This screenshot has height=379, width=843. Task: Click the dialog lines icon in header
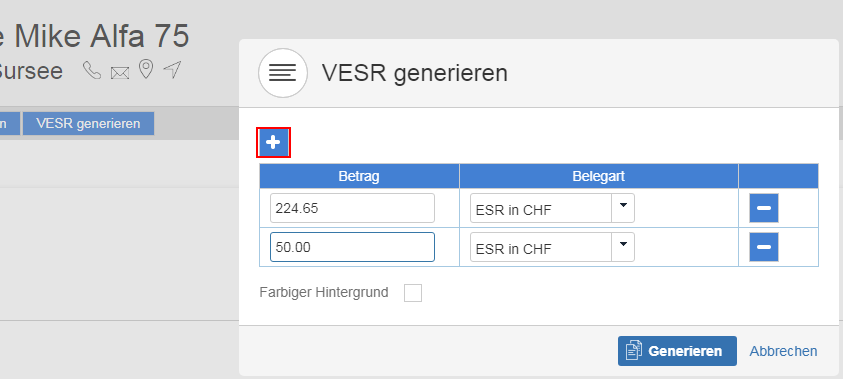click(283, 73)
